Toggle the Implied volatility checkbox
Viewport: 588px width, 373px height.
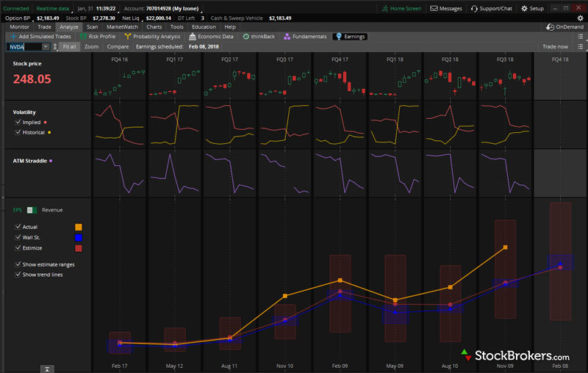point(18,122)
